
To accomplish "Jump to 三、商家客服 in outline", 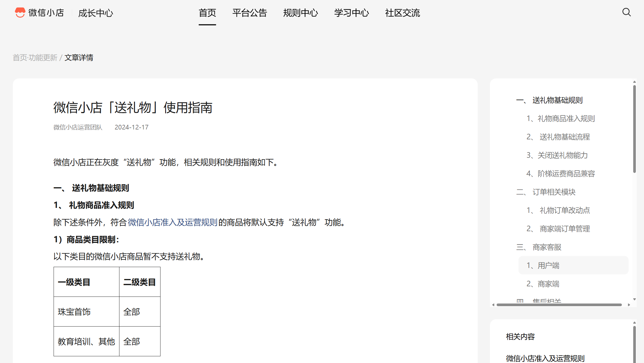I will pos(539,247).
